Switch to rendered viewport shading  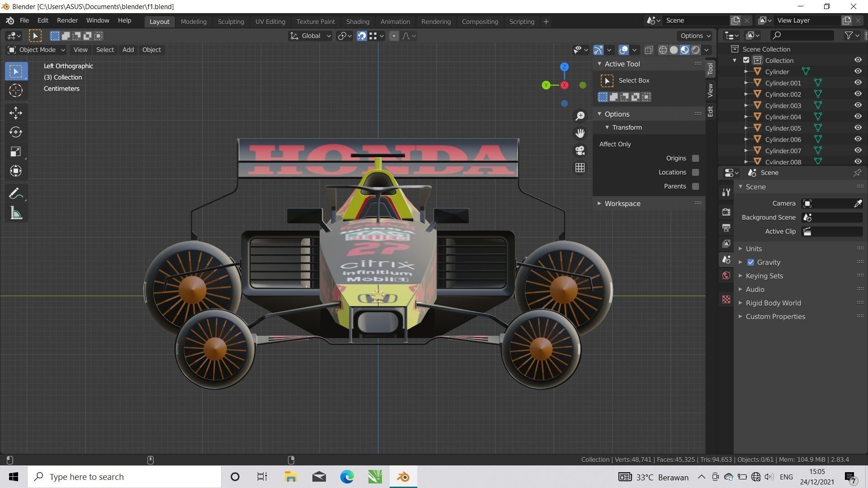click(696, 50)
